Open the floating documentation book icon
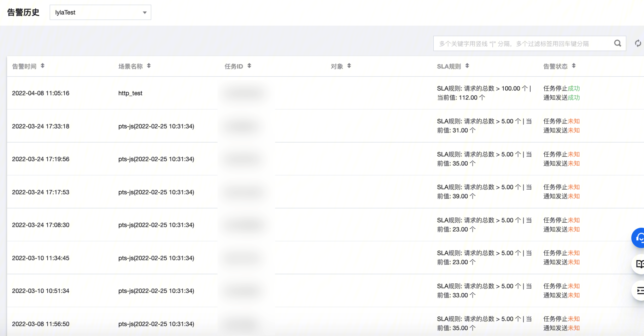 pos(638,264)
